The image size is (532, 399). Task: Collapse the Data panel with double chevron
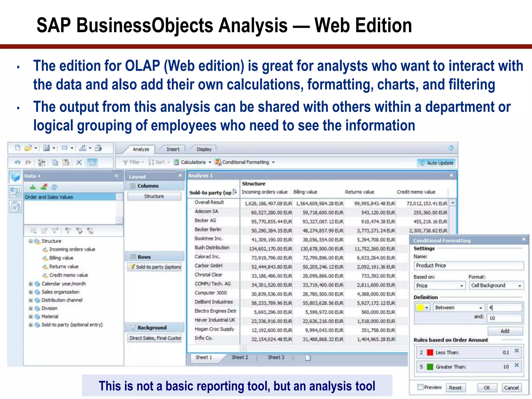[116, 176]
